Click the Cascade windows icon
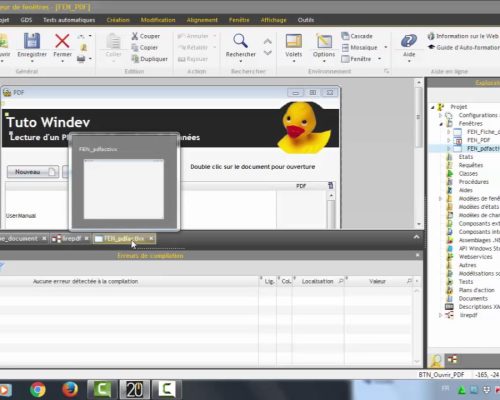 point(345,36)
